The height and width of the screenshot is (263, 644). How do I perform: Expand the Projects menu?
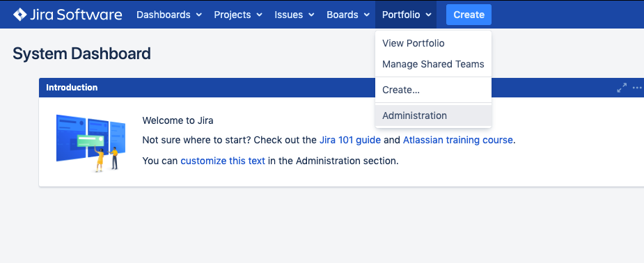[238, 15]
